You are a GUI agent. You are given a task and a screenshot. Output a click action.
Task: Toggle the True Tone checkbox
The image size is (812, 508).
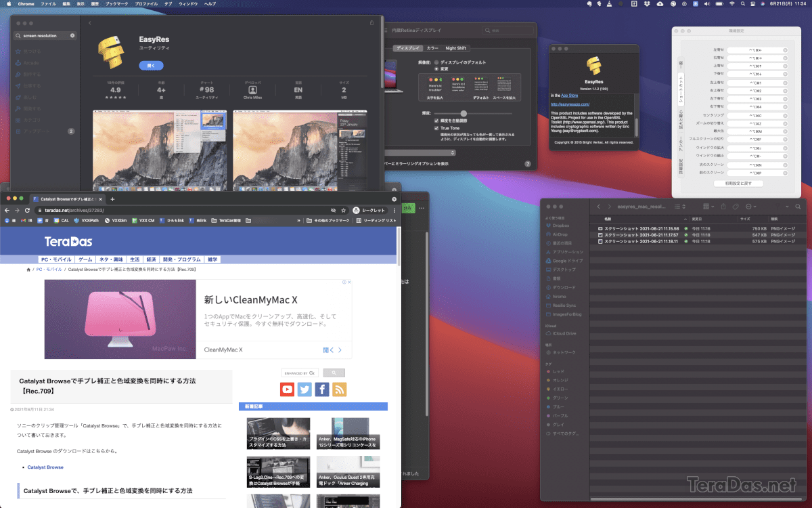437,127
